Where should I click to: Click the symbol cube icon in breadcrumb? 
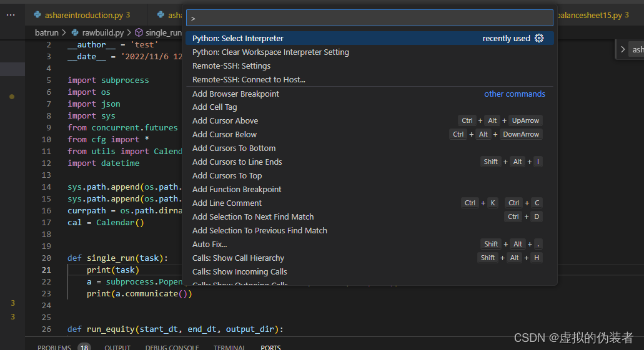click(139, 32)
